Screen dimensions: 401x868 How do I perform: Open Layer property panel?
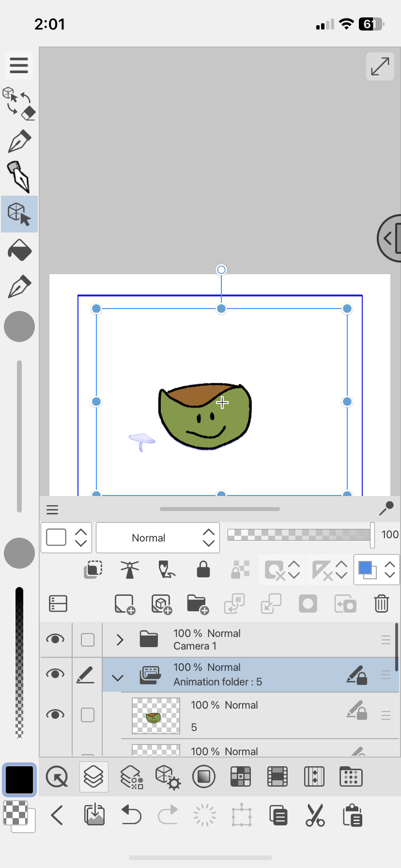[x=131, y=777]
